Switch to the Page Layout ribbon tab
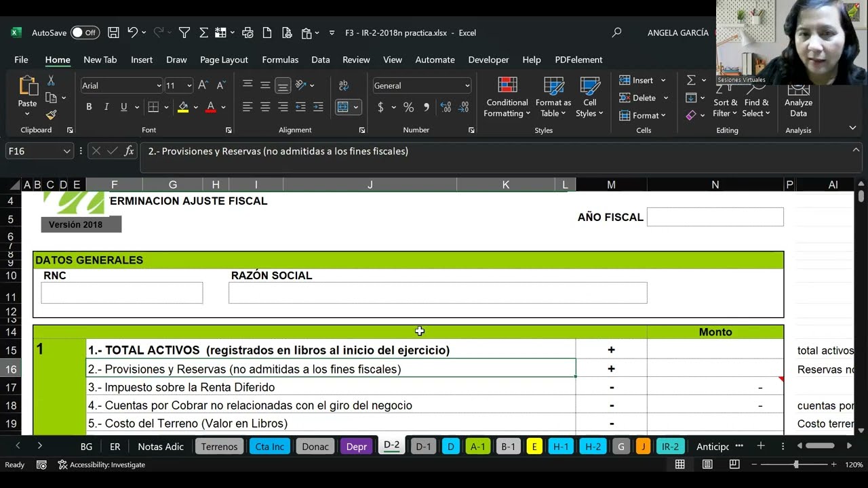This screenshot has width=868, height=488. coord(224,60)
